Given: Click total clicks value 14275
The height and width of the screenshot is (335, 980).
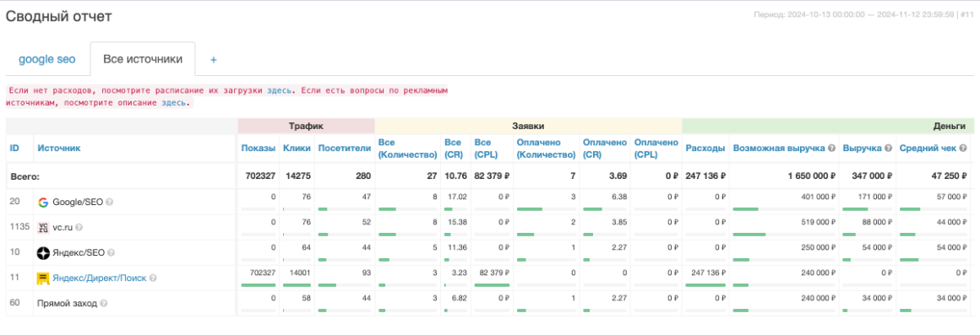Looking at the screenshot, I should click(x=298, y=176).
